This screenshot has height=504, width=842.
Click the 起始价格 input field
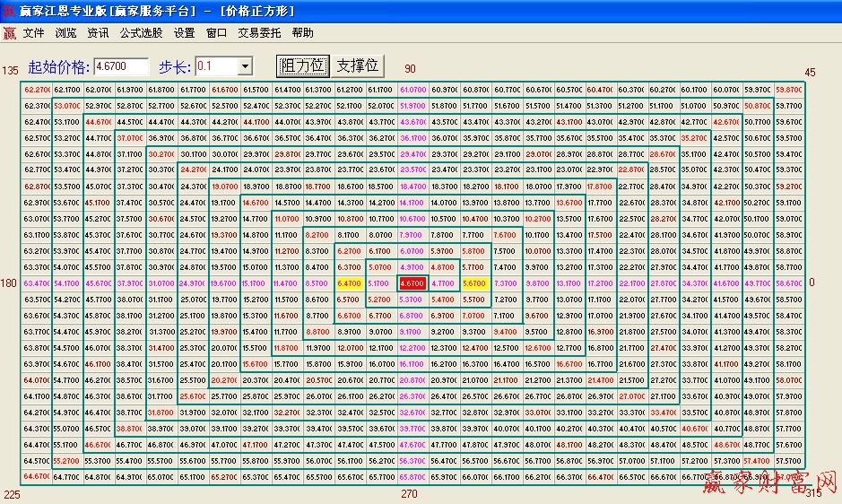click(121, 66)
